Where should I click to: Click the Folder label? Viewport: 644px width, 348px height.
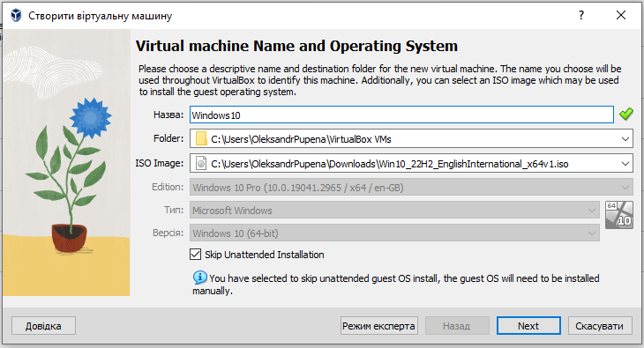tap(168, 138)
